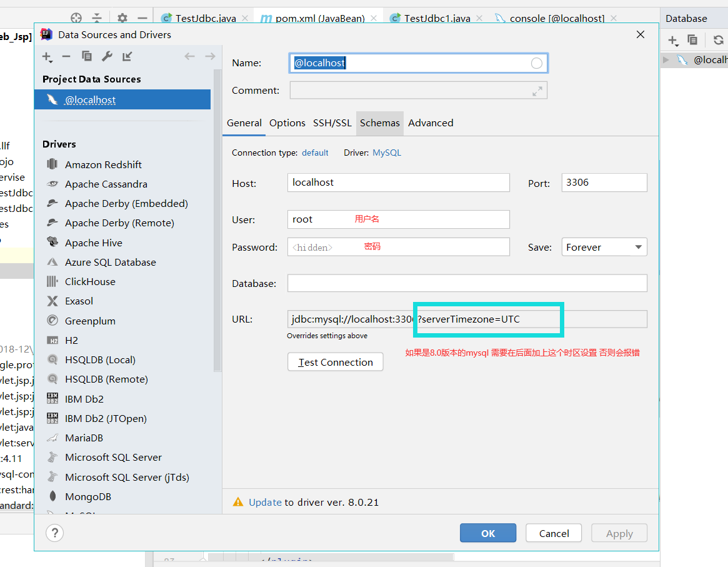Add a new data source with the plus icon
The image size is (728, 567).
47,56
